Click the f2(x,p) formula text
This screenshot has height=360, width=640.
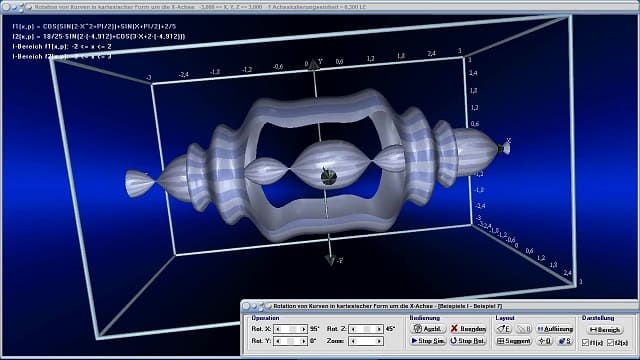(x=99, y=36)
